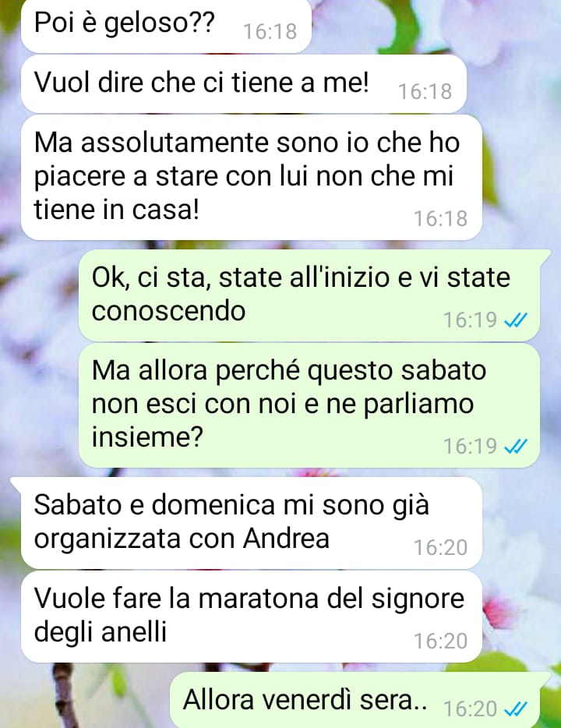This screenshot has height=728, width=561.
Task: Tap read-receipt ticks on 'Ok, ci sta' message
Action: coord(516,320)
